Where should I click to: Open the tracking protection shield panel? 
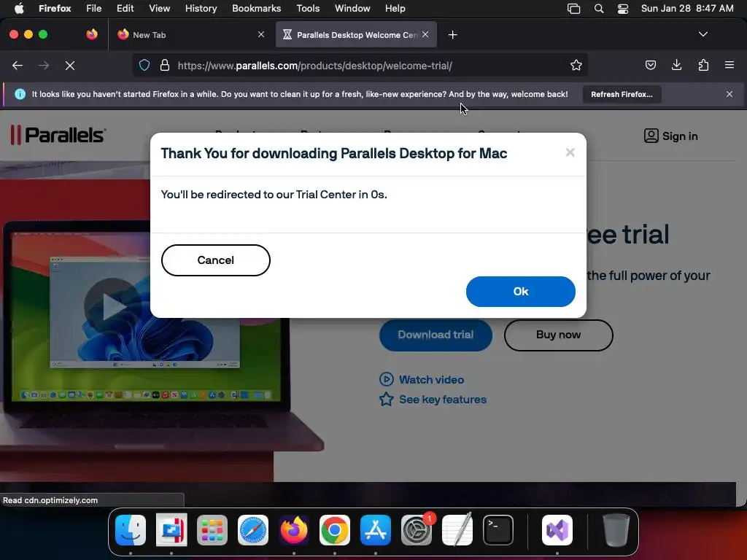tap(144, 65)
